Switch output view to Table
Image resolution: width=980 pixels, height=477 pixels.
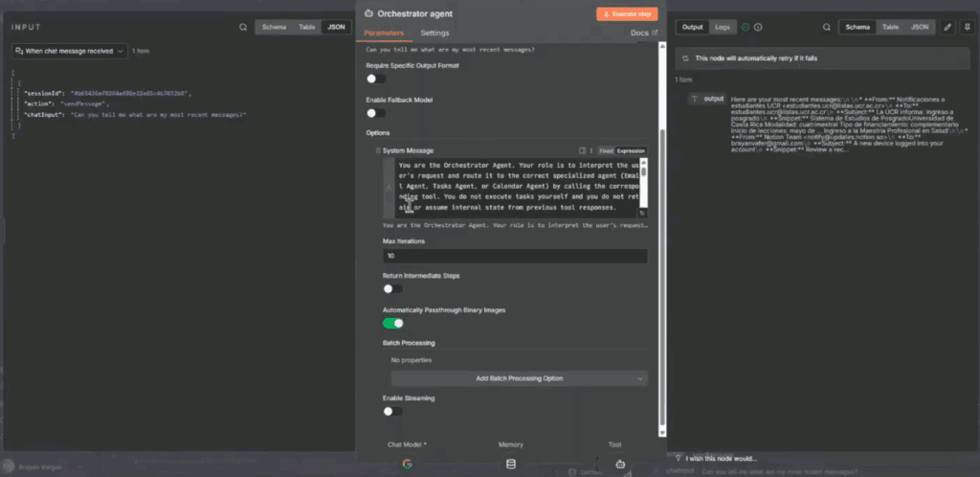[890, 27]
